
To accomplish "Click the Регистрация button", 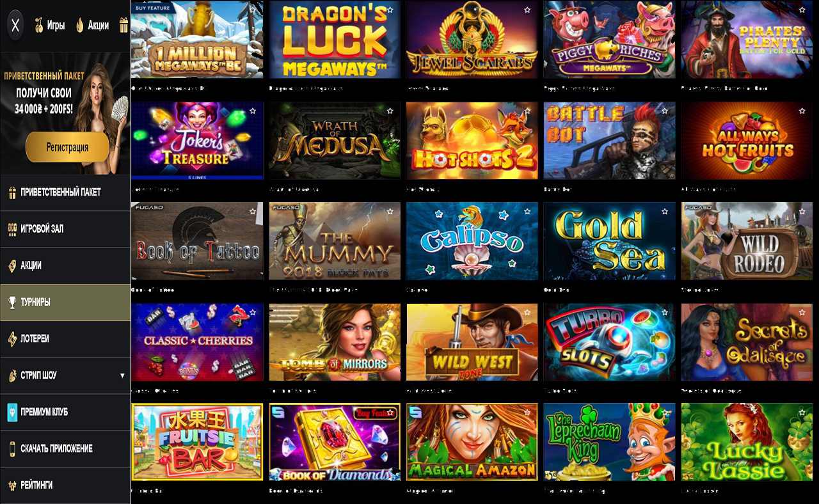I will tap(67, 148).
